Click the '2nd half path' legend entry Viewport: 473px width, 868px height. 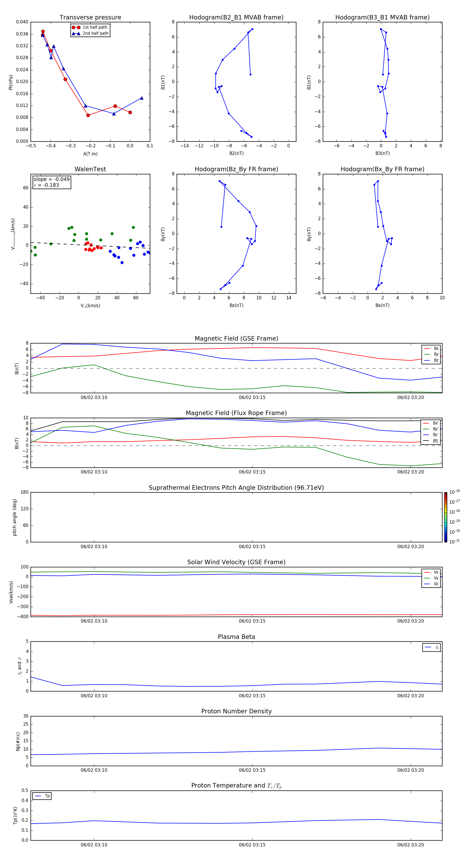[90, 33]
